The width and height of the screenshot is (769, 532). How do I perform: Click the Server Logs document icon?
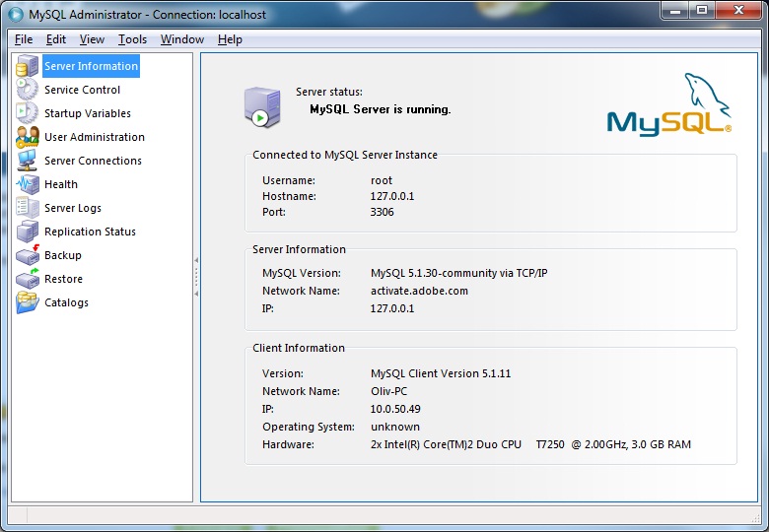coord(27,208)
